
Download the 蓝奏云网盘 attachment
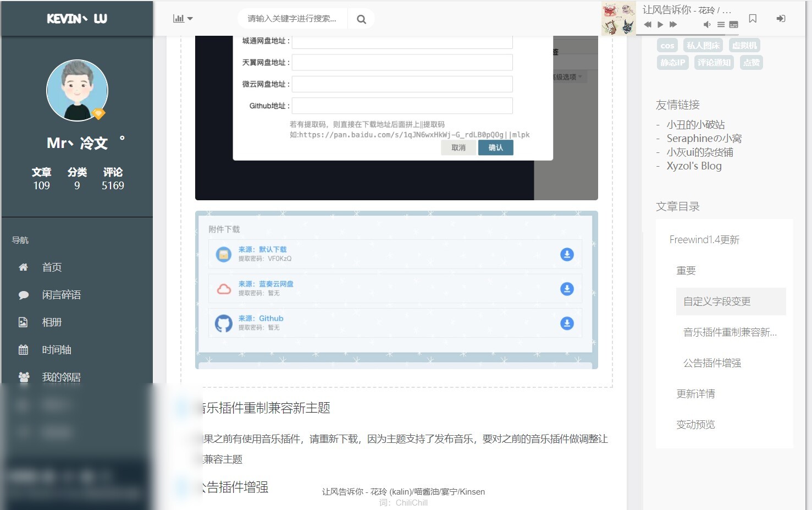[567, 288]
